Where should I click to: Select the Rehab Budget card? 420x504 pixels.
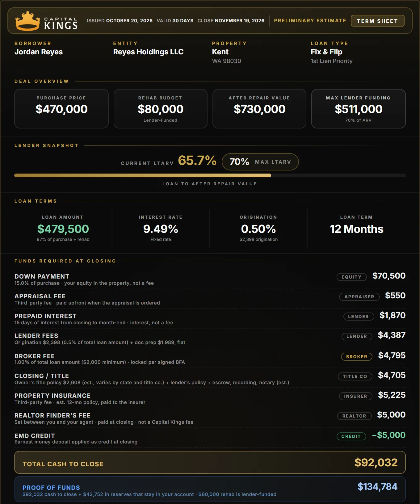click(x=161, y=109)
